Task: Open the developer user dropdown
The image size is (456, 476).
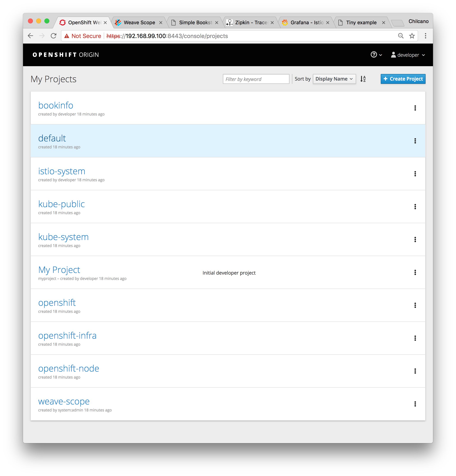Action: [x=408, y=55]
